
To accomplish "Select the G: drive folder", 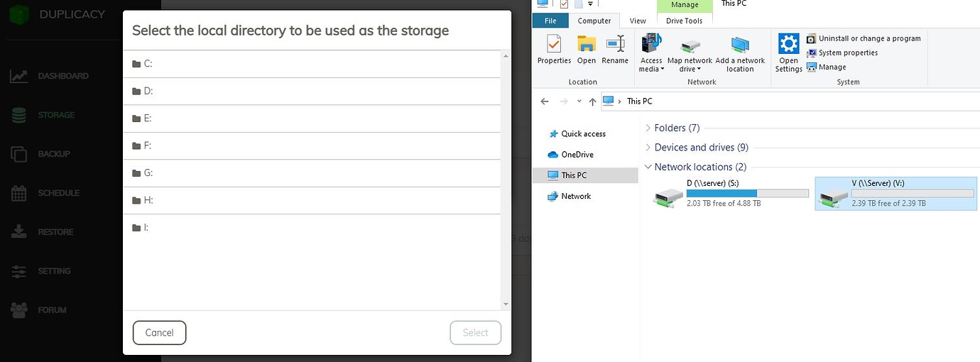I will tap(312, 173).
